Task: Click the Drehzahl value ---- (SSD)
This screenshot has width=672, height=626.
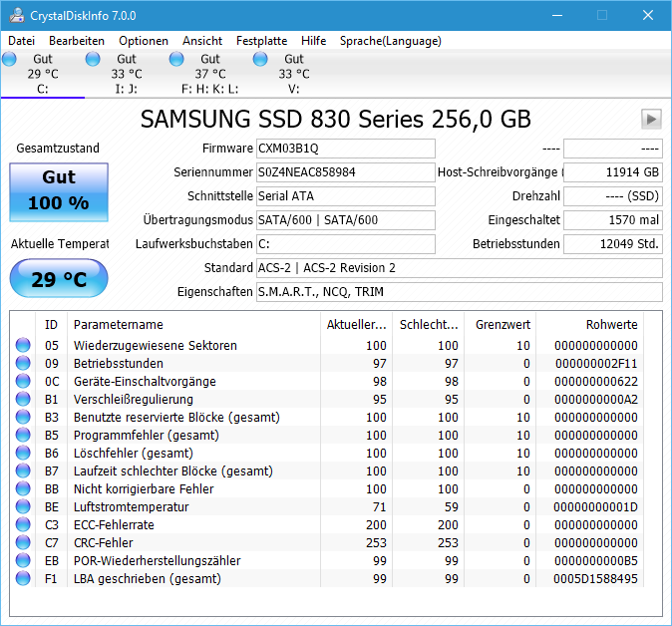Action: tap(613, 196)
